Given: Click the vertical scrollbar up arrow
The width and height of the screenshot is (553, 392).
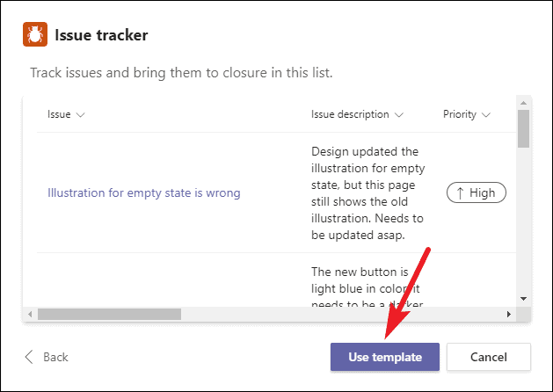Looking at the screenshot, I should pos(523,103).
